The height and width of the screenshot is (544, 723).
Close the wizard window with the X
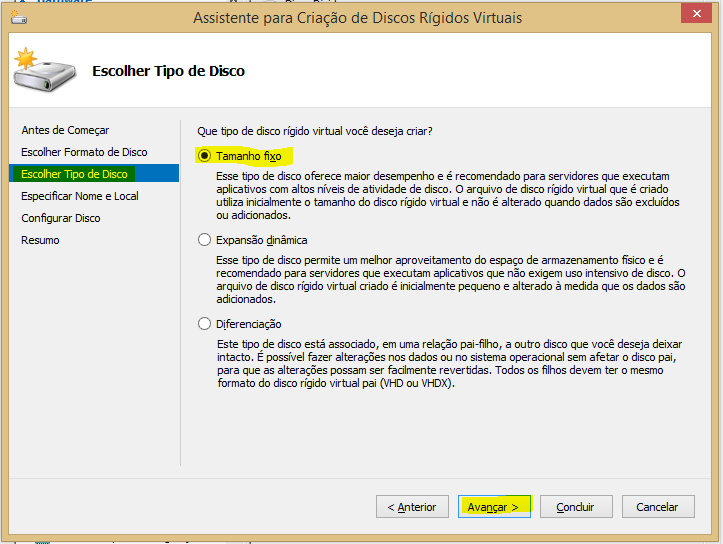[x=696, y=13]
